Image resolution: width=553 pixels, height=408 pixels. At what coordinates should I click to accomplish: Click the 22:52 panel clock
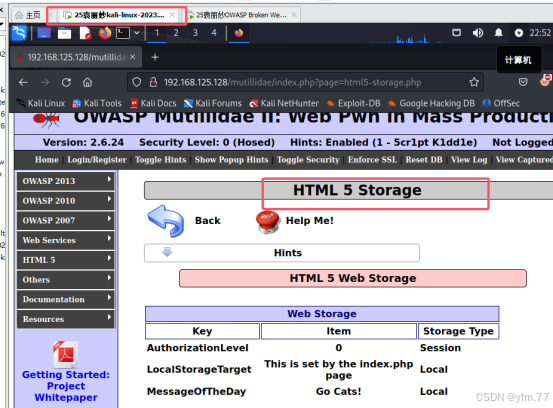pos(540,33)
